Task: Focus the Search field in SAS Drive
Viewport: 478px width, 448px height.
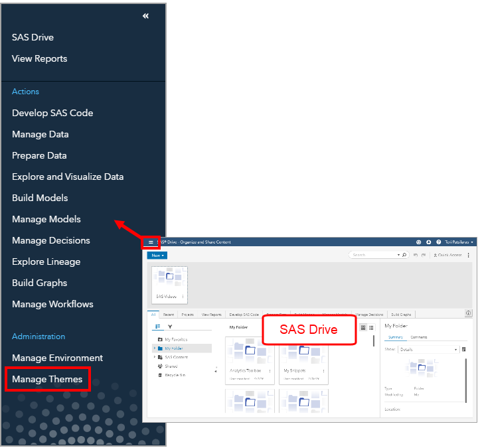Action: tap(374, 255)
